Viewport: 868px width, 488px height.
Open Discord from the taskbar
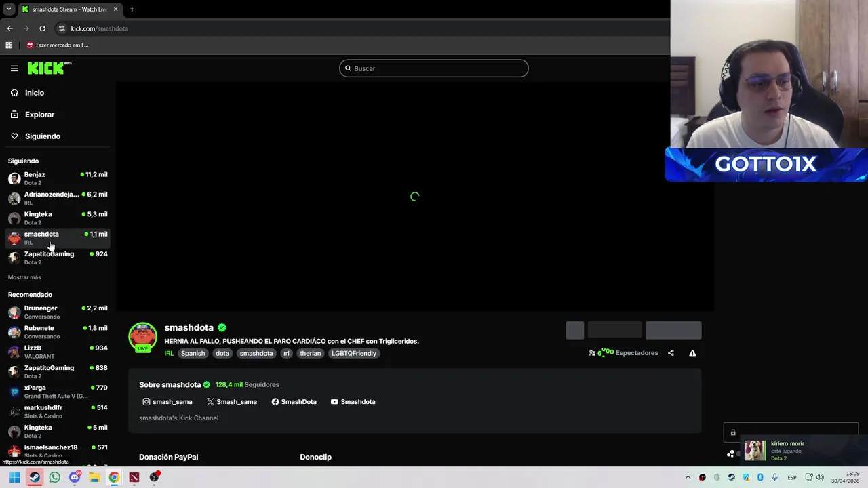pos(75,477)
